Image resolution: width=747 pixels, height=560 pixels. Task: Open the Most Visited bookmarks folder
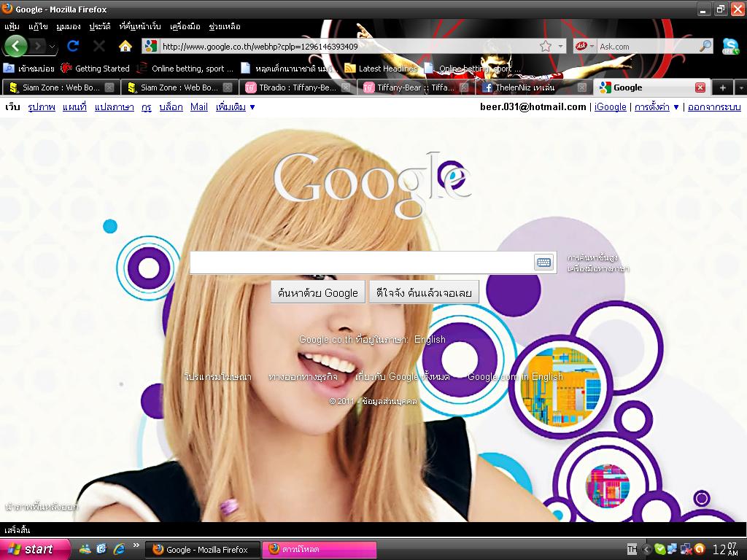[x=28, y=69]
